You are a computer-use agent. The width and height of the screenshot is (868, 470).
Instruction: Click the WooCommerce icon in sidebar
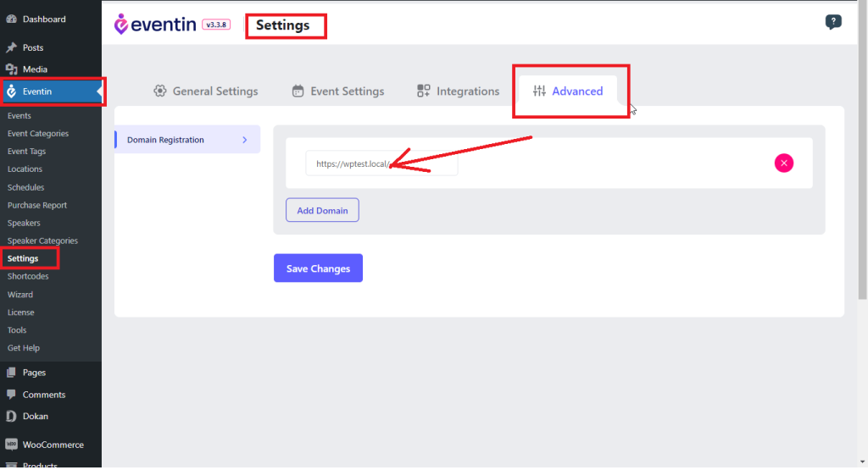point(11,445)
